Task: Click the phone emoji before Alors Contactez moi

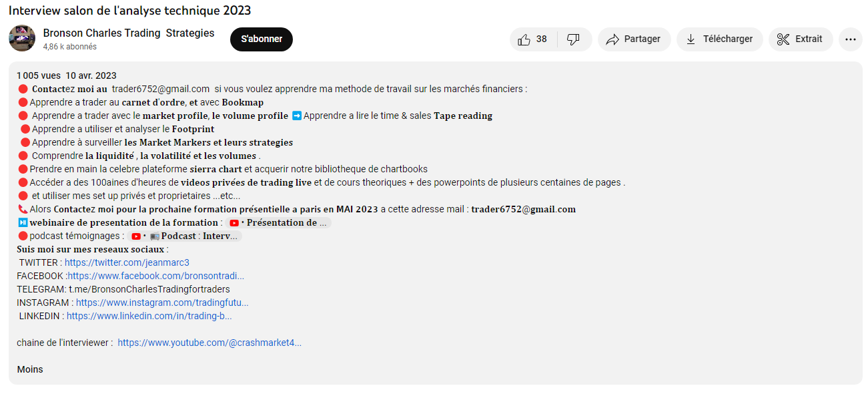Action: pos(23,209)
